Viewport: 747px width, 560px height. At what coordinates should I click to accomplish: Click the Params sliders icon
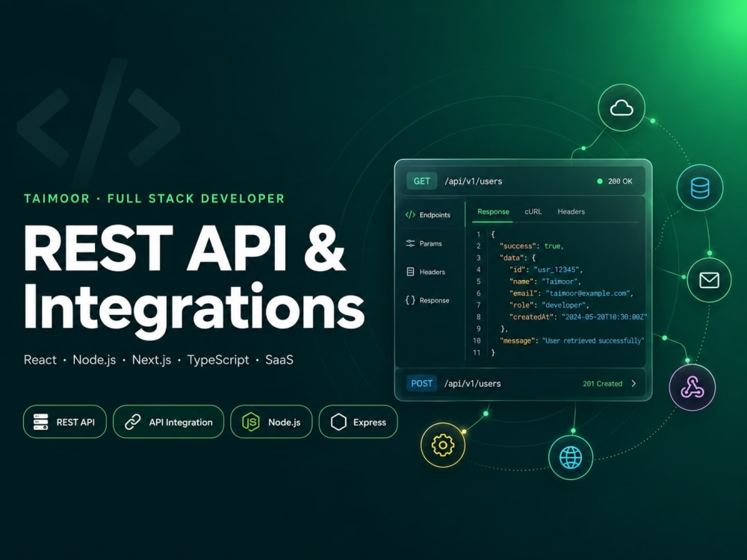click(410, 243)
